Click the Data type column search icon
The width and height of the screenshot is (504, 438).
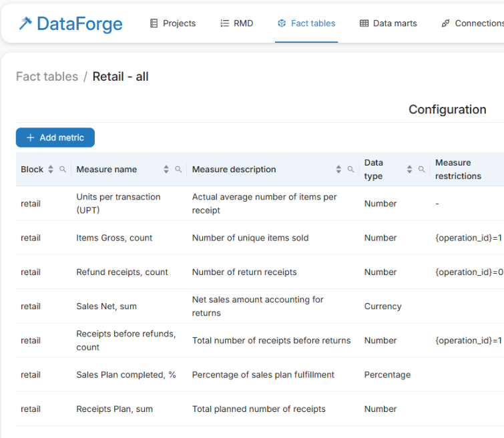(421, 170)
